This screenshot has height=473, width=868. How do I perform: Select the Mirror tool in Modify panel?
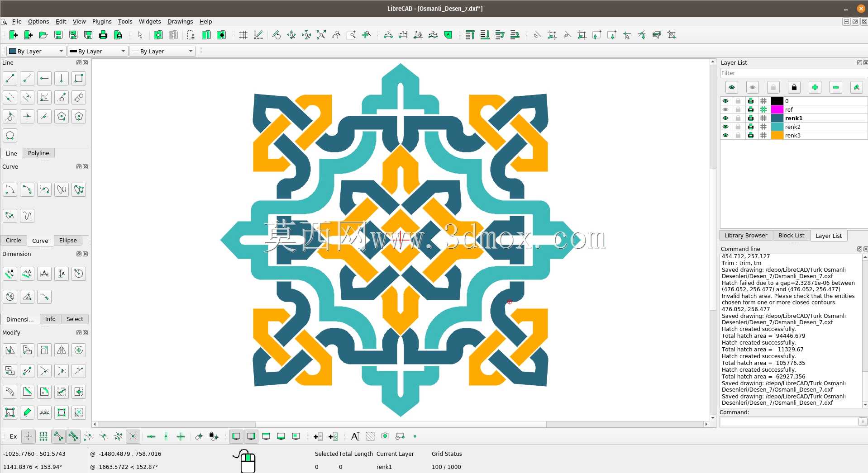point(62,350)
